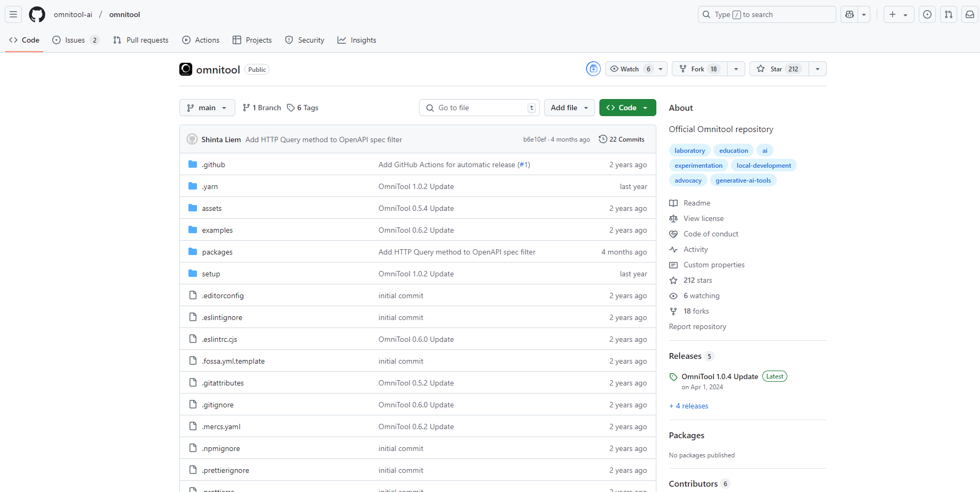This screenshot has width=980, height=492.
Task: Open the packages folder
Action: (217, 252)
